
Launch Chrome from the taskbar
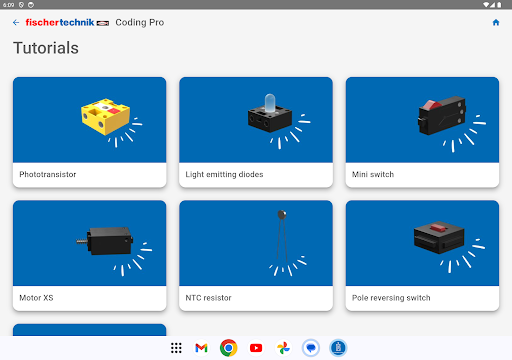(229, 348)
